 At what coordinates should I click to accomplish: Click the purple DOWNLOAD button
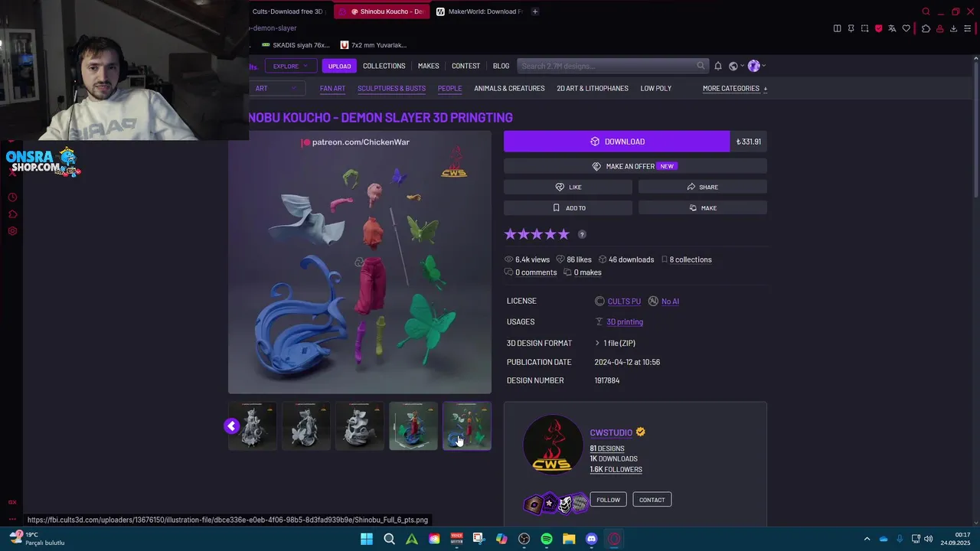coord(616,142)
